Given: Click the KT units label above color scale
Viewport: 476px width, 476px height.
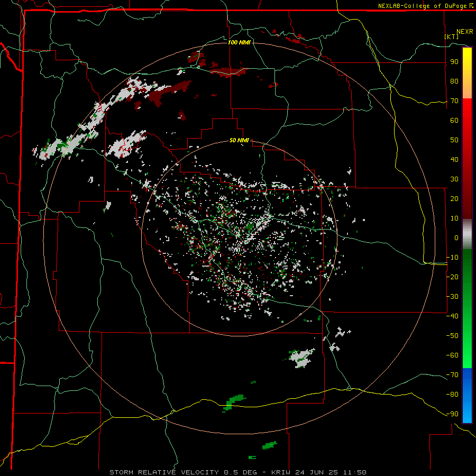Looking at the screenshot, I should coord(451,36).
